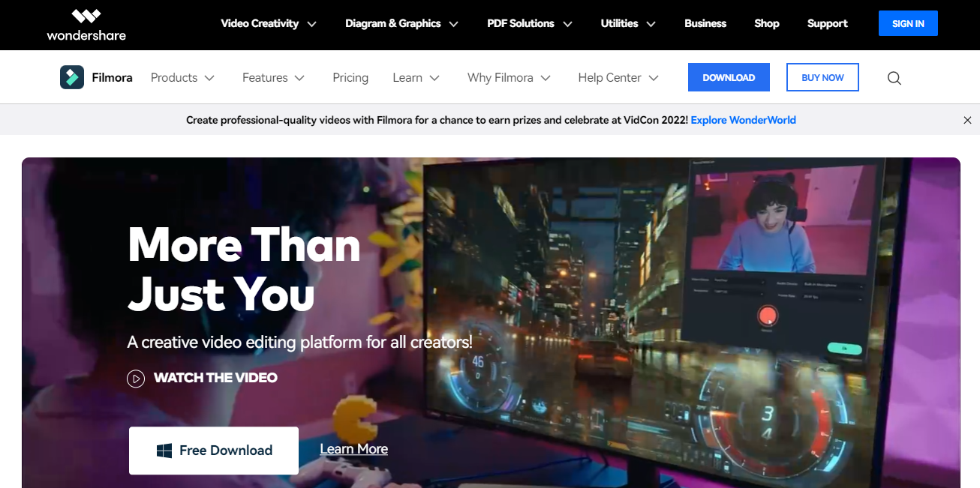Follow the Explore WonderWorld link
980x488 pixels.
[744, 120]
